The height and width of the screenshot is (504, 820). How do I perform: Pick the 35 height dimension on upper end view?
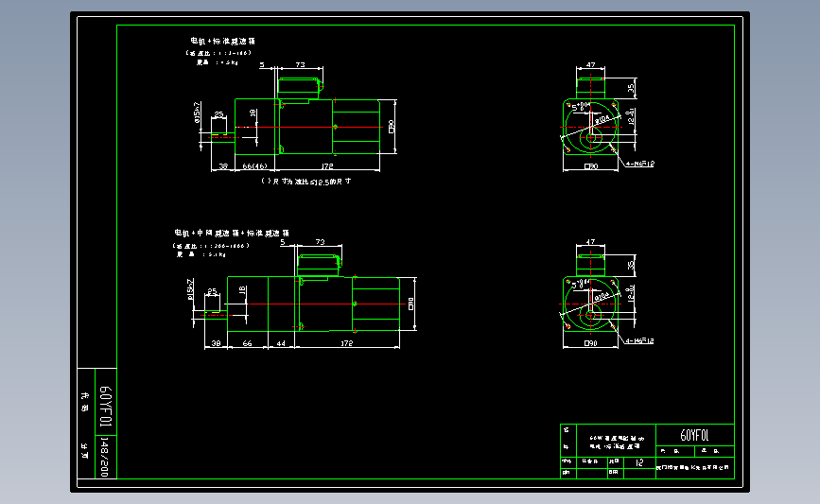point(631,88)
